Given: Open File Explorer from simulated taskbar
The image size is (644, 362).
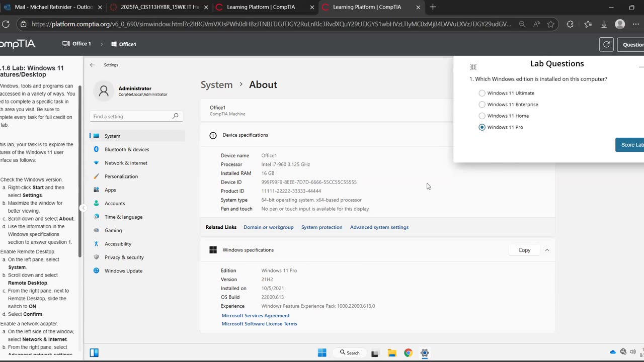Looking at the screenshot, I should pos(392,353).
